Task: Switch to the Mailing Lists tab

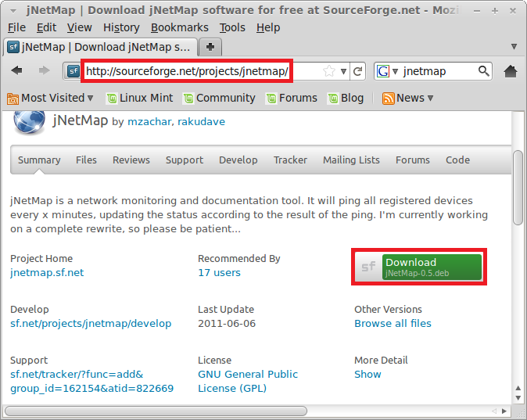Action: pyautogui.click(x=351, y=160)
